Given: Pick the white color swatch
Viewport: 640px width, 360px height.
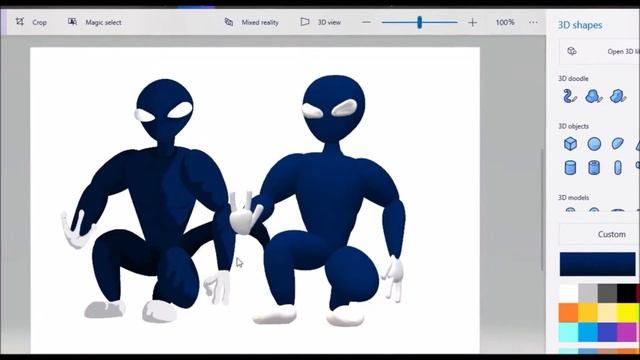Looking at the screenshot, I should tap(569, 293).
